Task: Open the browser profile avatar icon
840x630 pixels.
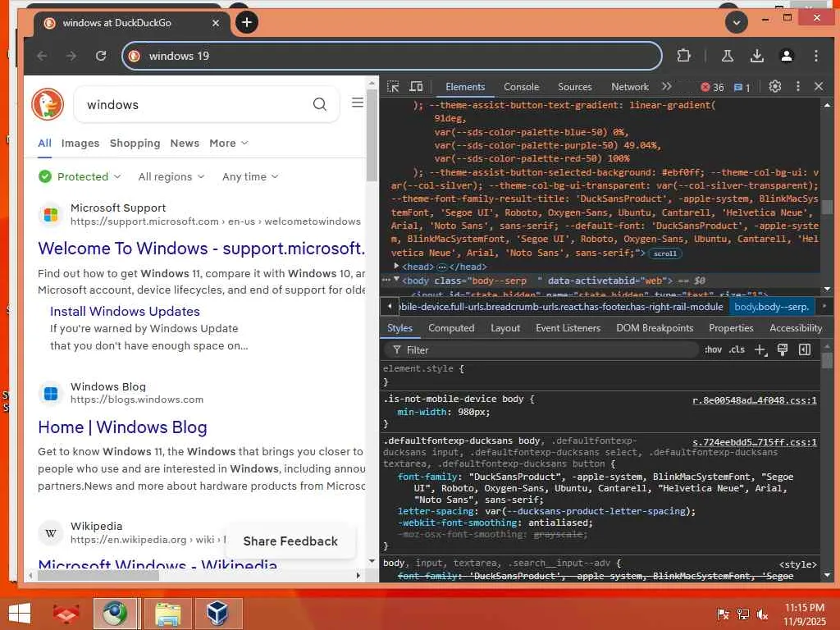Action: 787,56
